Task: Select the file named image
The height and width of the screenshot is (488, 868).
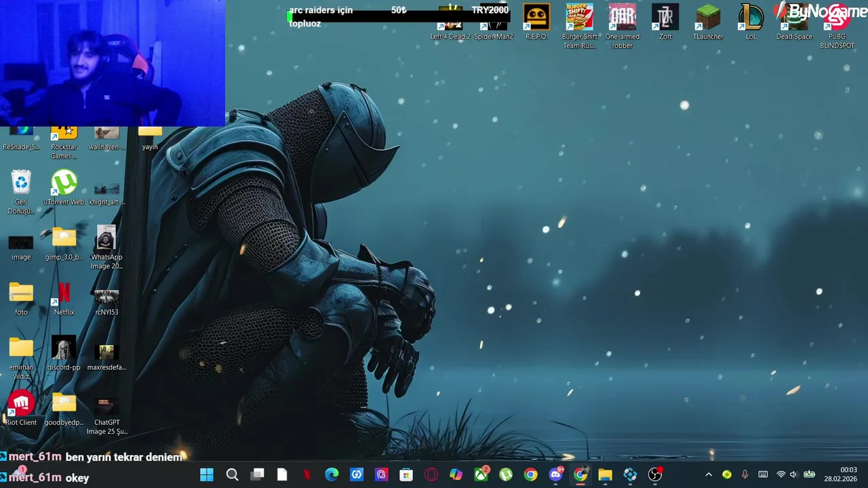Action: [21, 247]
